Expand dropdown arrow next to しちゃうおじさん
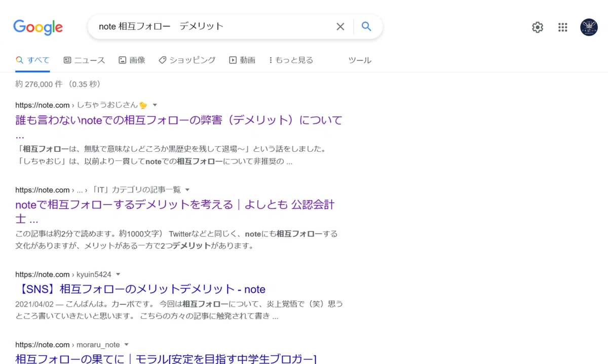 click(x=155, y=105)
